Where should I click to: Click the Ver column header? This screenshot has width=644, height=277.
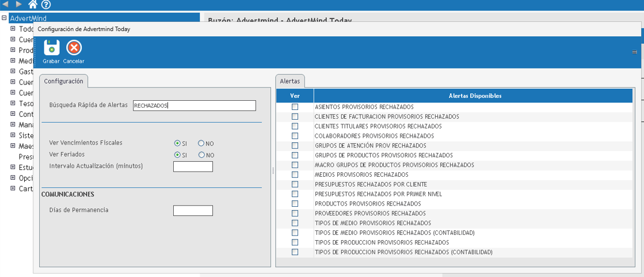[x=295, y=96]
